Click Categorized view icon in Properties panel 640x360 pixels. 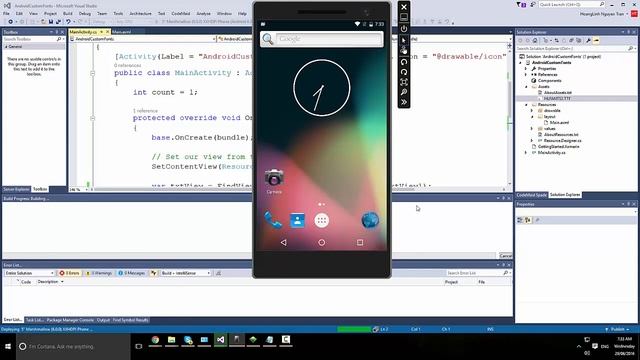coord(520,220)
